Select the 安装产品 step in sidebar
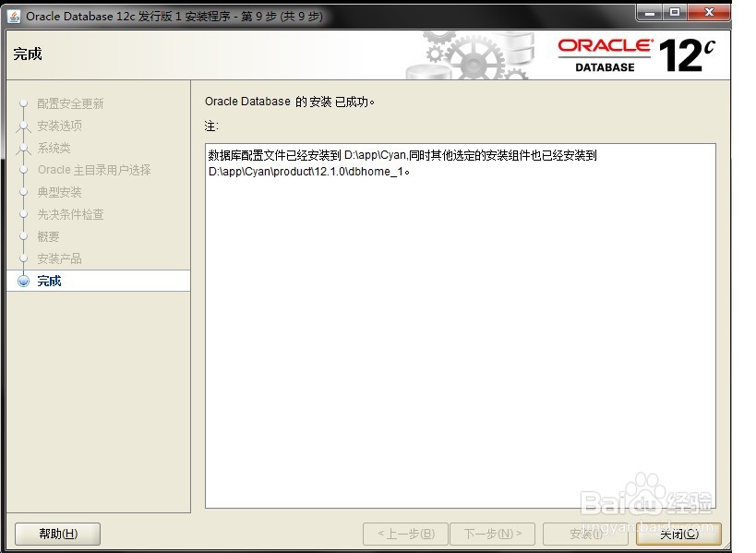 (60, 258)
